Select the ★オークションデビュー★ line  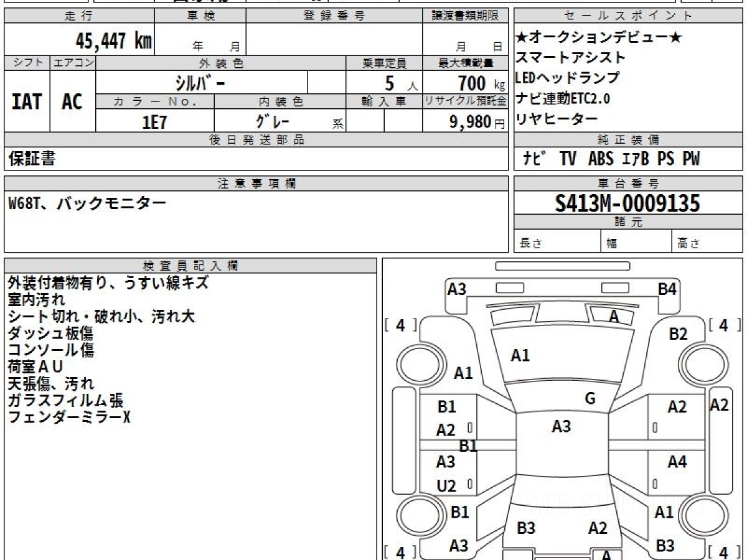599,37
